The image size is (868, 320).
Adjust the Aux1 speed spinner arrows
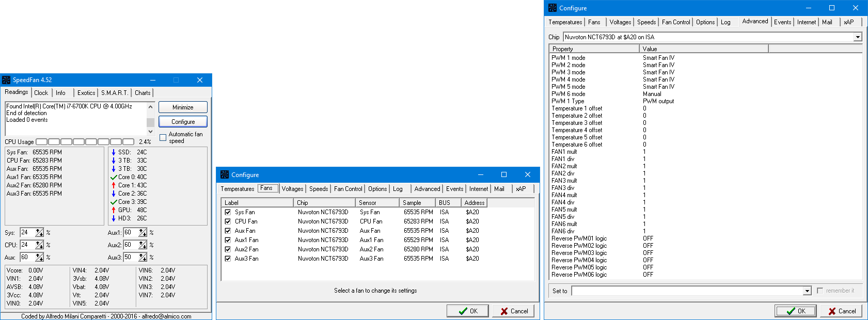[x=143, y=233]
